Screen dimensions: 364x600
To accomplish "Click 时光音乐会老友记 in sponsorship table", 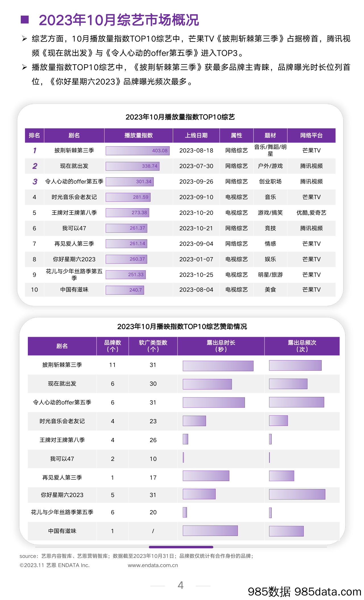I will [x=62, y=421].
